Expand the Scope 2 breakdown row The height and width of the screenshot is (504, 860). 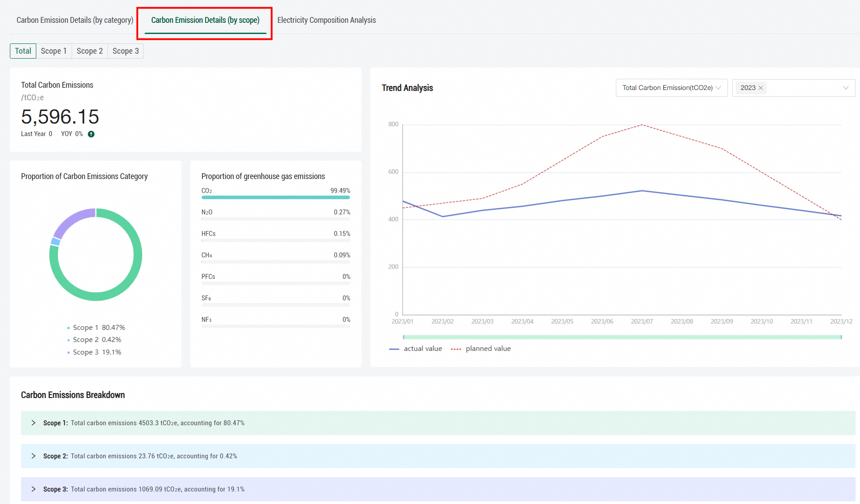pos(34,456)
